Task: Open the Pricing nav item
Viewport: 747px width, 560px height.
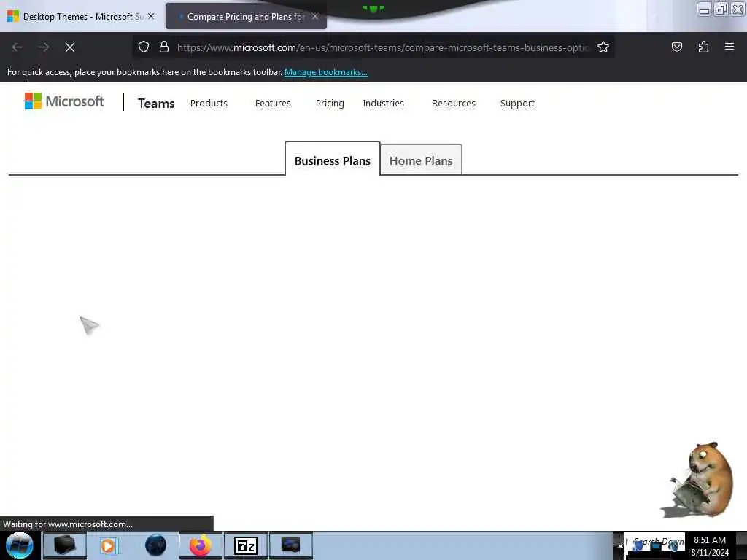Action: [x=330, y=104]
